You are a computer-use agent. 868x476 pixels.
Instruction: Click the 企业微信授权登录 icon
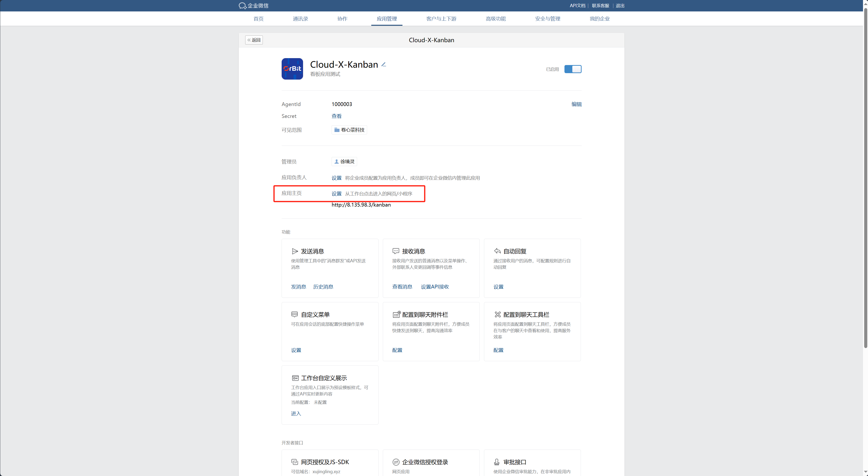(x=396, y=462)
